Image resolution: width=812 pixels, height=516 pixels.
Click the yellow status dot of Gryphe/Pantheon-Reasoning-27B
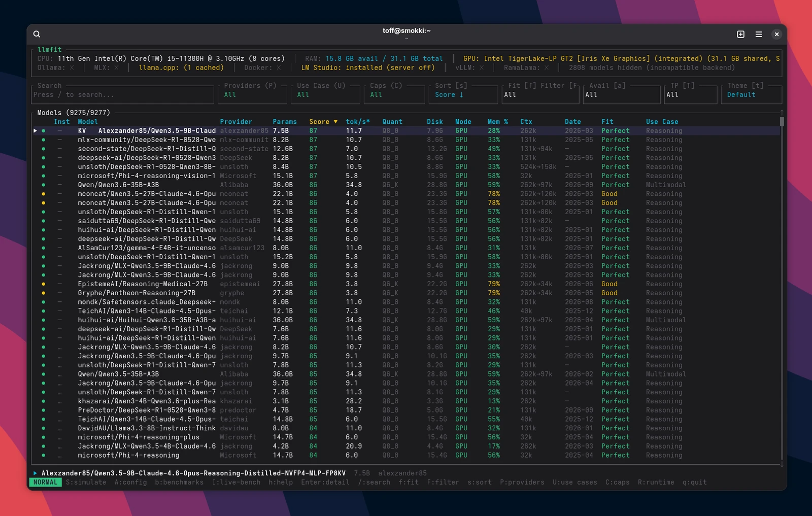pyautogui.click(x=44, y=293)
